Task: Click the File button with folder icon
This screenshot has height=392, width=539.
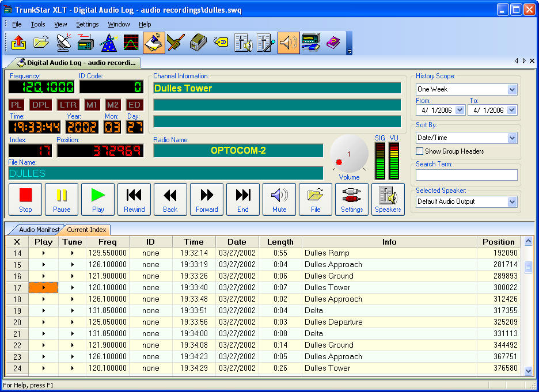Action: pyautogui.click(x=316, y=200)
